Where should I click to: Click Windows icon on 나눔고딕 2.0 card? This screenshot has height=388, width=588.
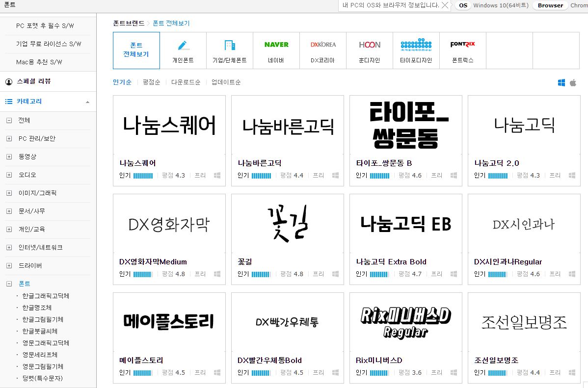572,175
